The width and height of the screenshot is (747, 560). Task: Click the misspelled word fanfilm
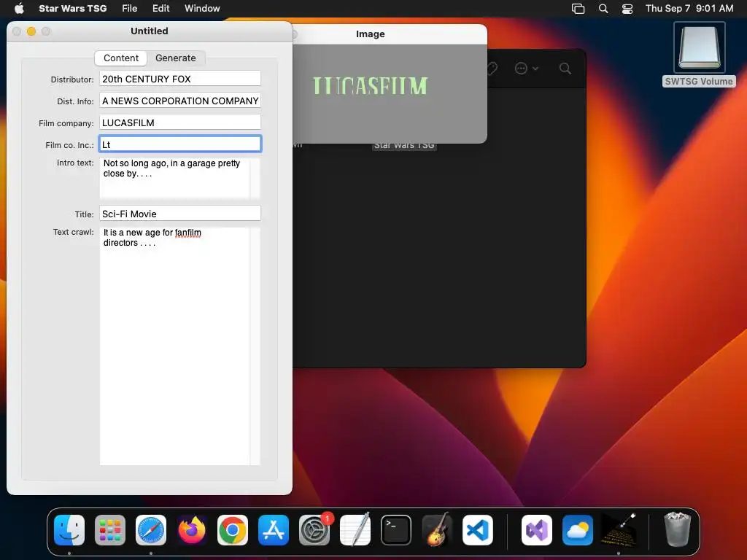pos(188,233)
